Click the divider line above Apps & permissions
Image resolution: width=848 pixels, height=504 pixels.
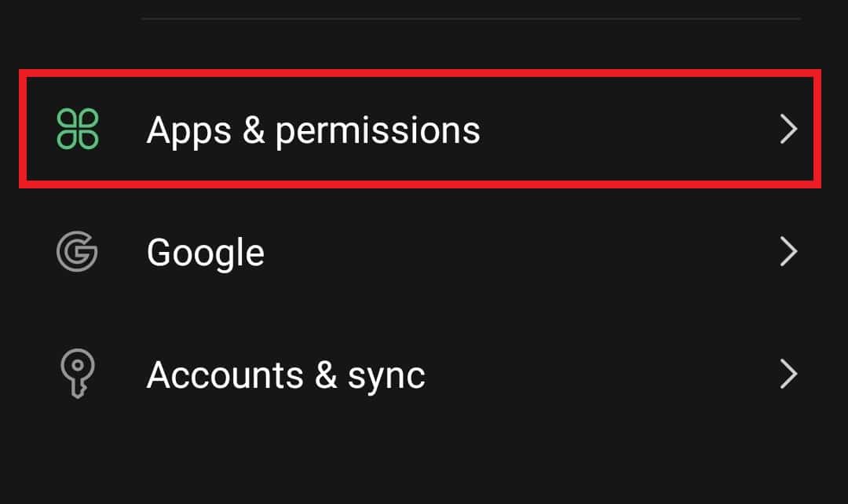pos(471,18)
